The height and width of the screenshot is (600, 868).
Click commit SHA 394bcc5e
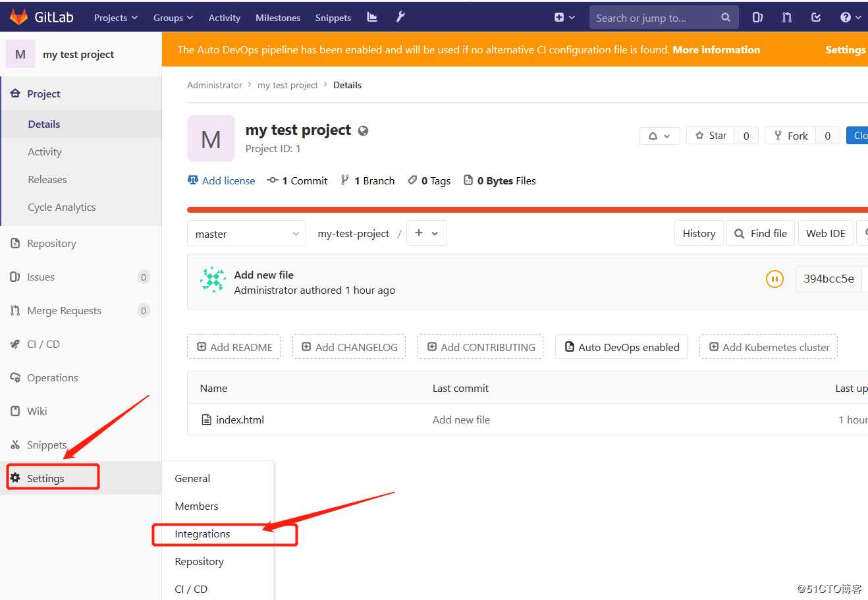pos(828,279)
